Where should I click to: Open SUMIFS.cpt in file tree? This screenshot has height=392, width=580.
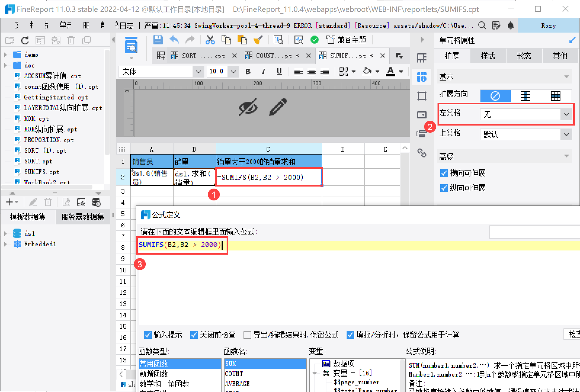point(41,172)
